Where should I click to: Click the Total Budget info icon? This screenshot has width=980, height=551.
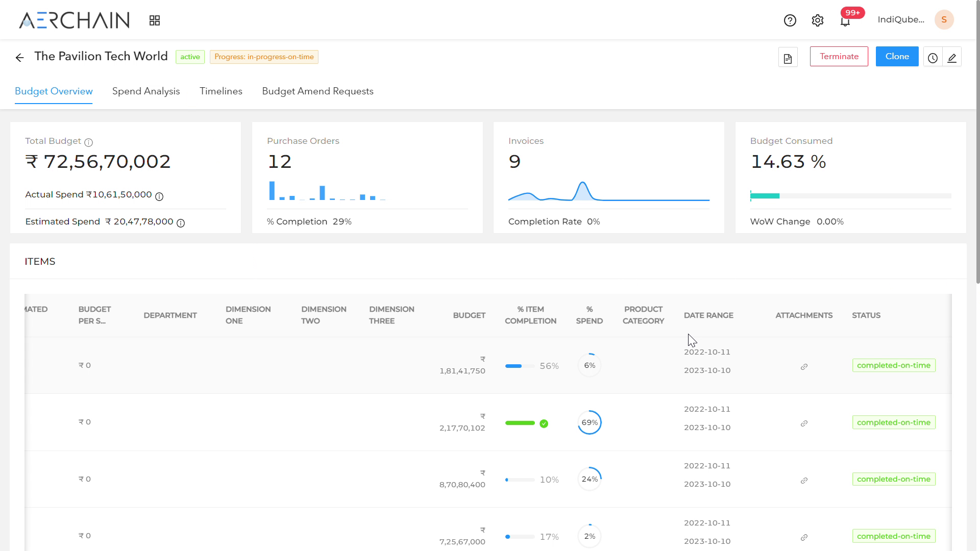(89, 142)
